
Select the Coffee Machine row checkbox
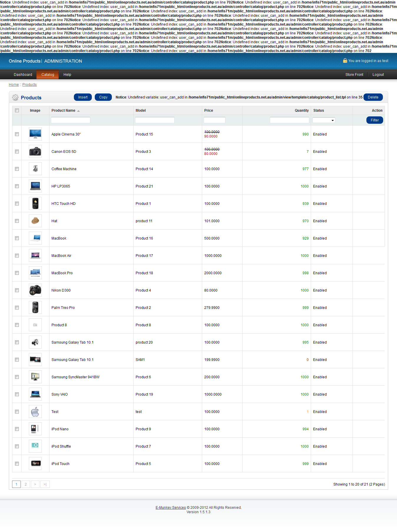click(17, 169)
